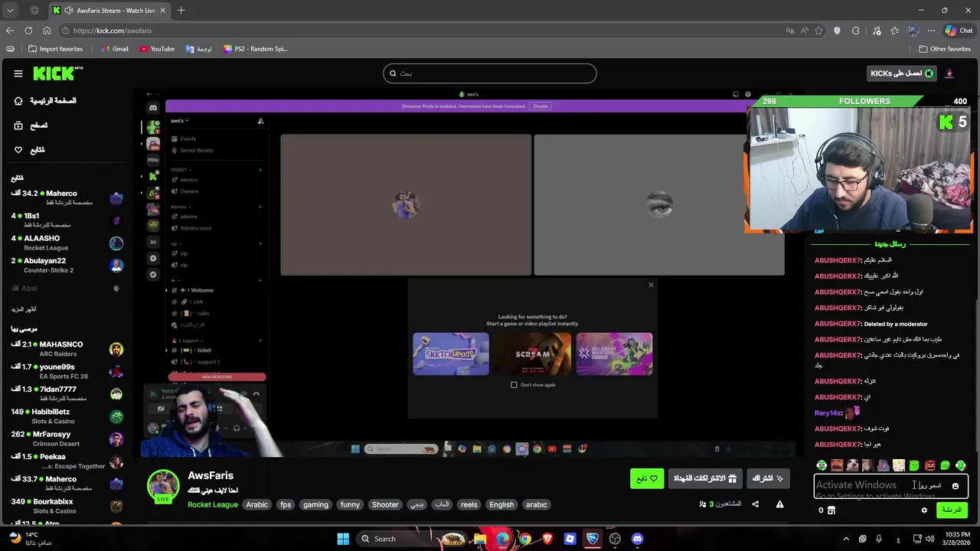The image size is (980, 551).
Task: Open a new browser tab
Action: [x=181, y=11]
